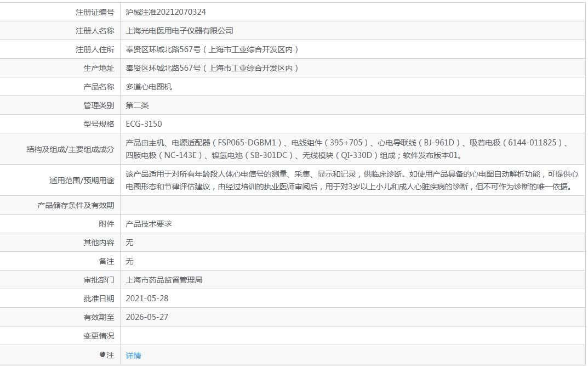Image resolution: width=588 pixels, height=366 pixels.
Task: Click the 批准日期 row label
Action: (x=99, y=299)
